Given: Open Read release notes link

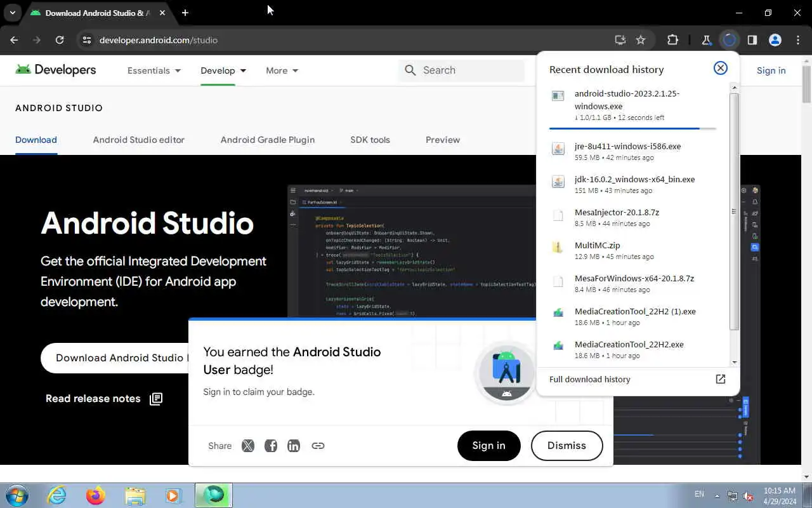Looking at the screenshot, I should pos(104,399).
